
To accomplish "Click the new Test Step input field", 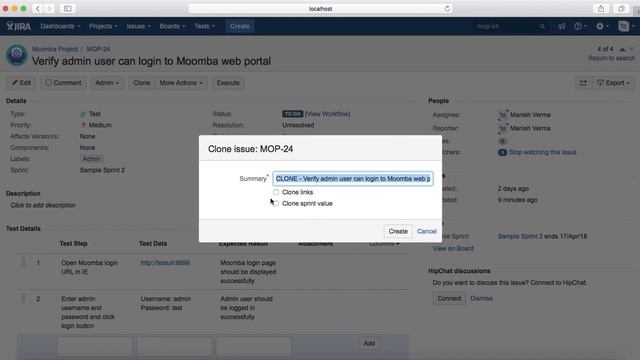I will 95,347.
